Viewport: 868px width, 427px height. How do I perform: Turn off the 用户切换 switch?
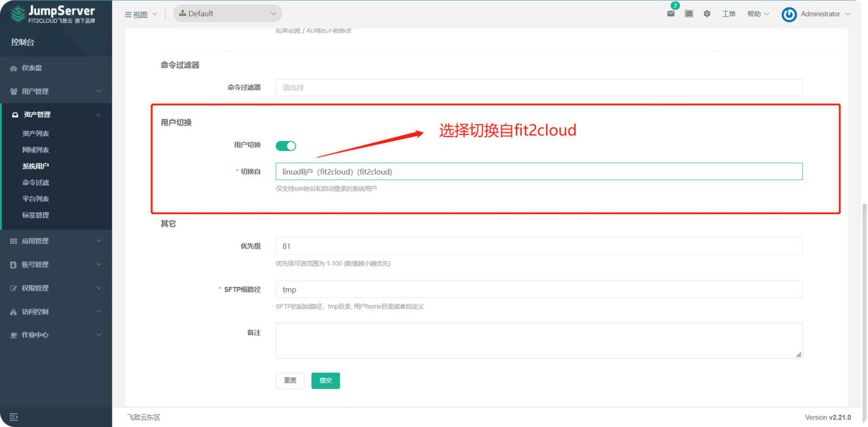(286, 145)
